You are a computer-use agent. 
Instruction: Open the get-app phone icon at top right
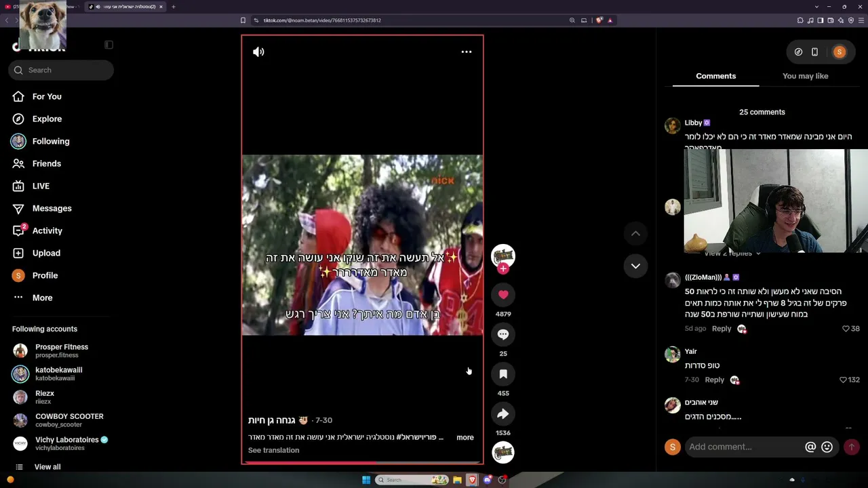click(x=814, y=52)
